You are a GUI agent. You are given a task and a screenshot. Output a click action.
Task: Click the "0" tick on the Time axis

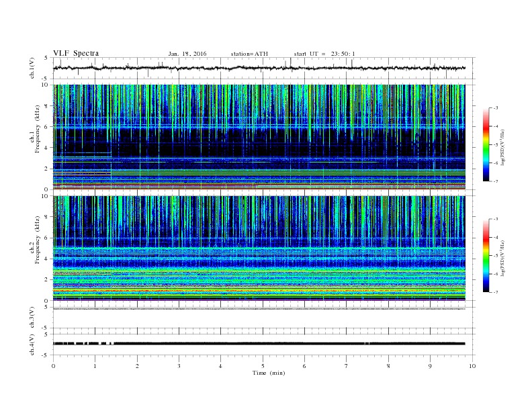pos(53,366)
